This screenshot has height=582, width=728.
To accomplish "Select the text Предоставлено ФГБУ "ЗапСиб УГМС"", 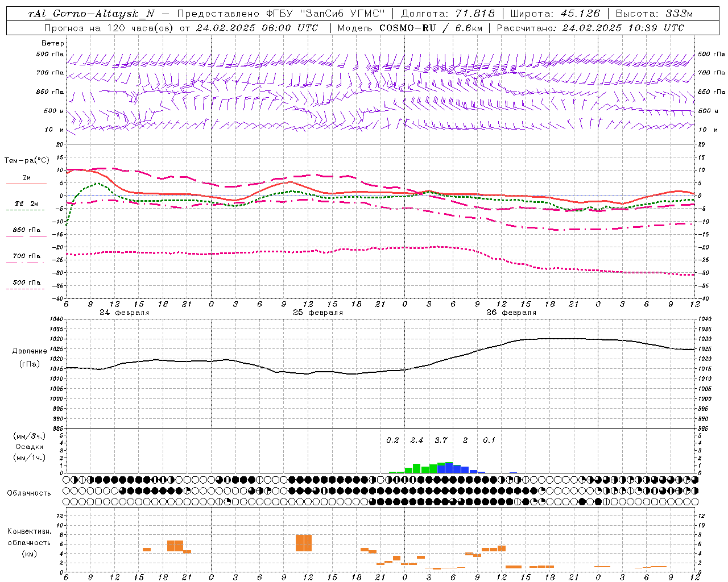I will tap(282, 14).
